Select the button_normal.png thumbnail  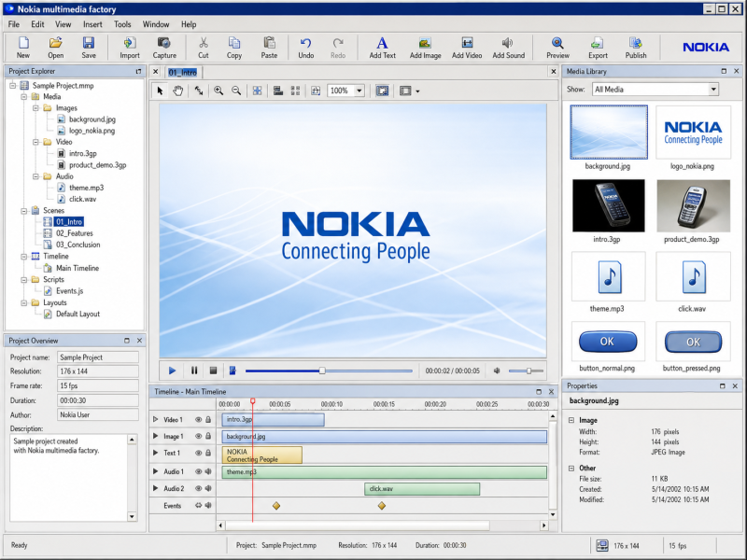point(608,342)
